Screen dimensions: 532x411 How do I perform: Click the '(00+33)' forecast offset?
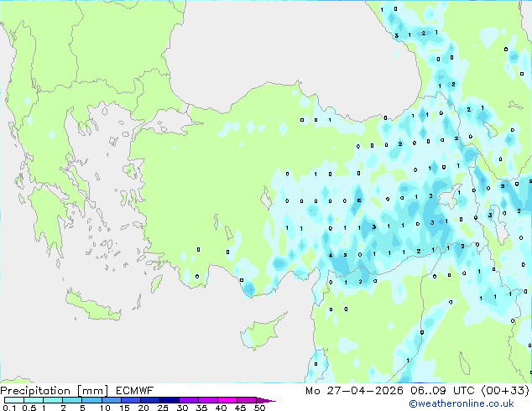click(x=505, y=391)
